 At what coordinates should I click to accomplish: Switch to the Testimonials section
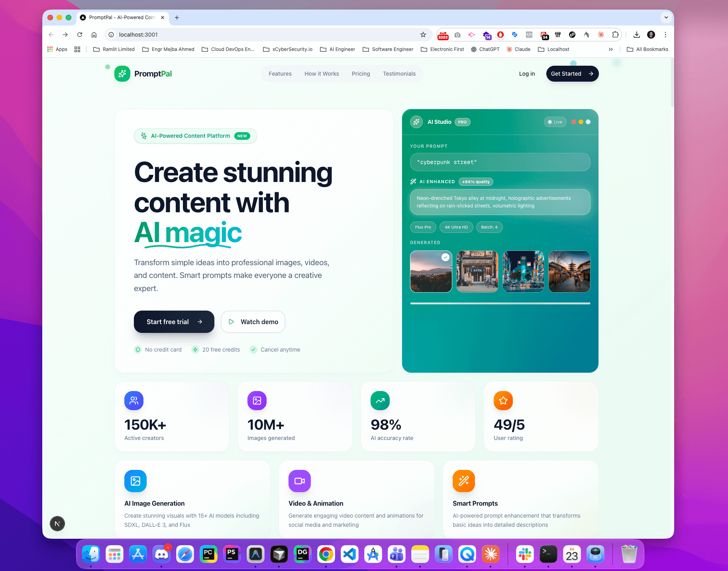(x=399, y=74)
